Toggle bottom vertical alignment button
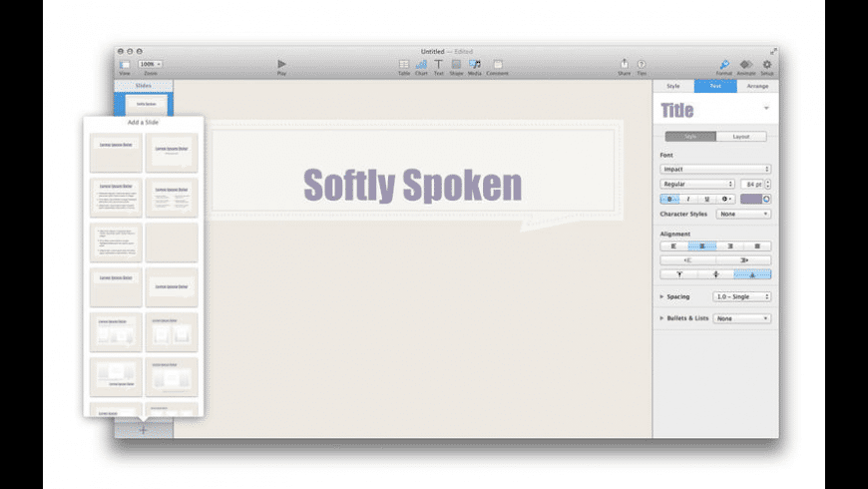The image size is (868, 489). pyautogui.click(x=753, y=274)
